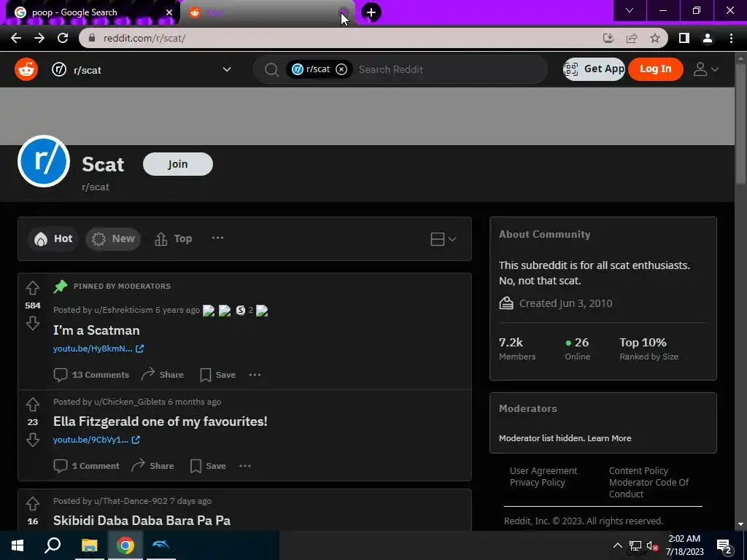Open a new browser tab
The image size is (747, 560).
(371, 12)
